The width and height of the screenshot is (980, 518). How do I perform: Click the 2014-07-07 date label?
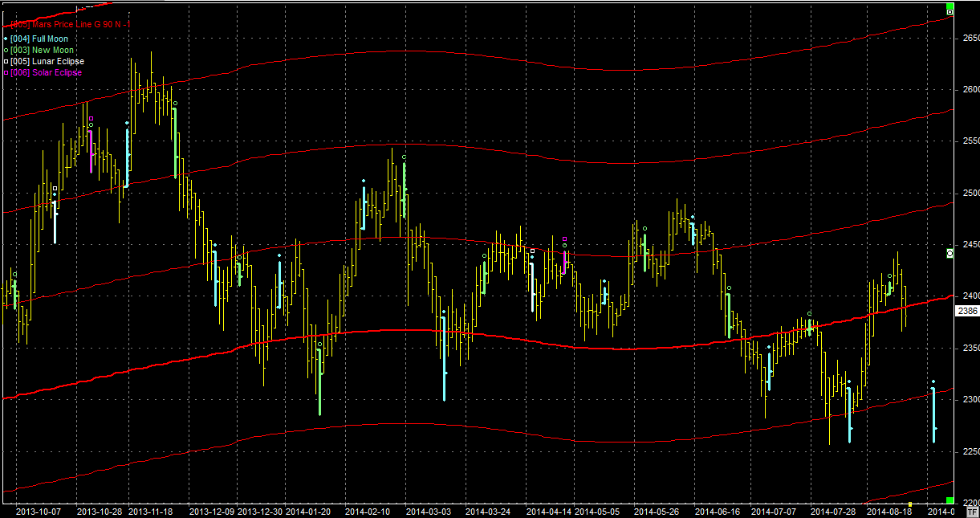(x=774, y=511)
